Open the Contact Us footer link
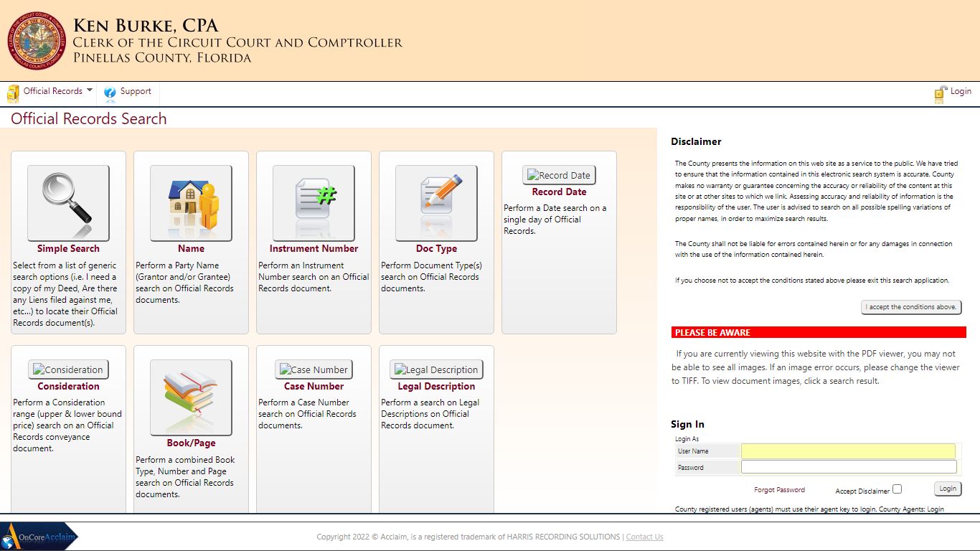 [x=644, y=537]
